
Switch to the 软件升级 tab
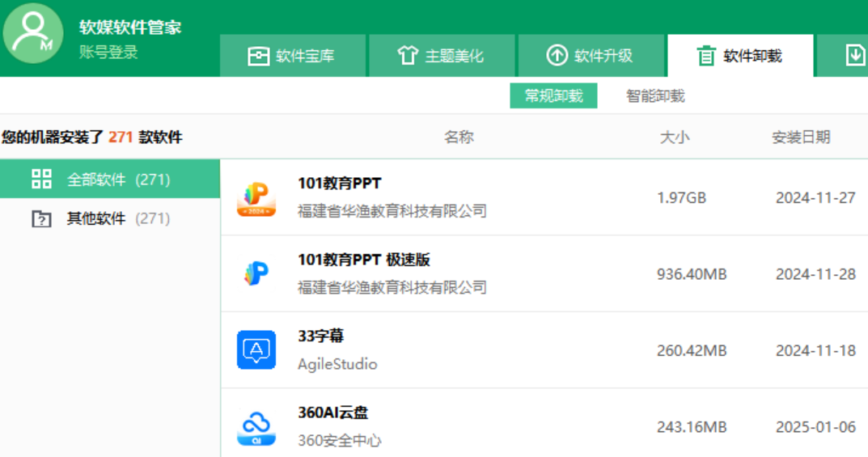pyautogui.click(x=591, y=55)
